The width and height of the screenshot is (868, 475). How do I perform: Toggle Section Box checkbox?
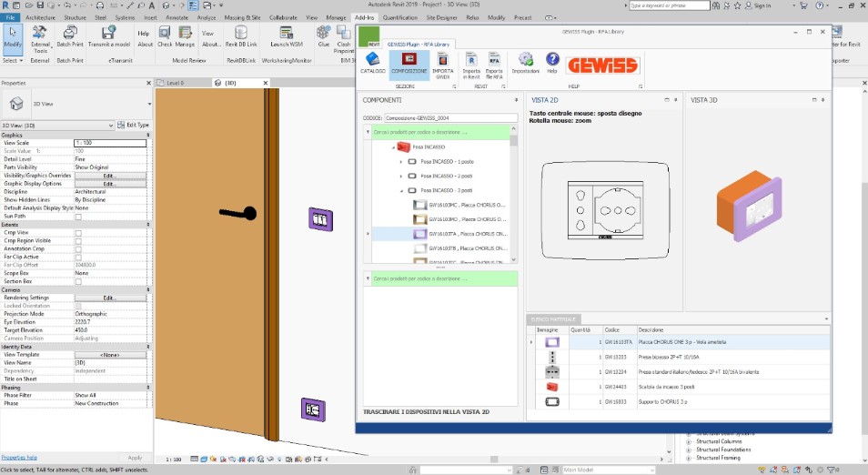tap(78, 282)
